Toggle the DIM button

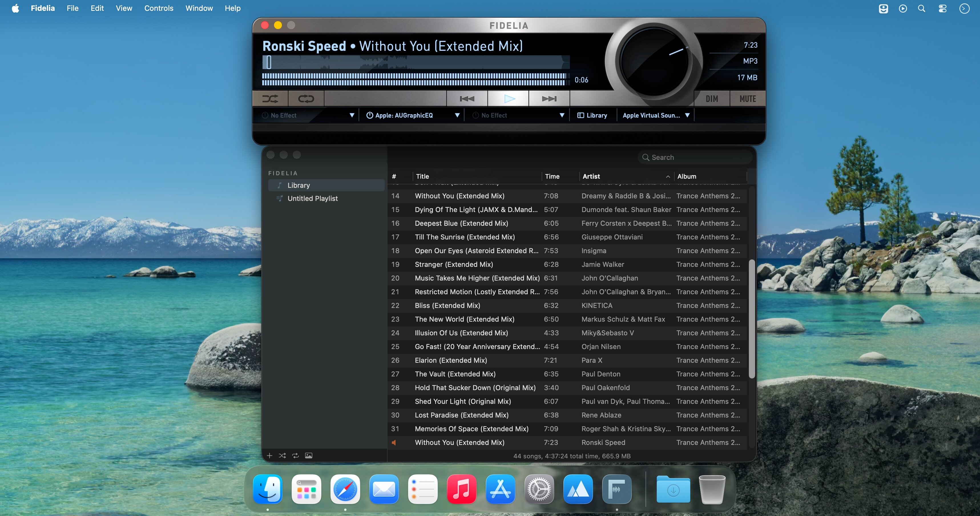[x=712, y=99]
